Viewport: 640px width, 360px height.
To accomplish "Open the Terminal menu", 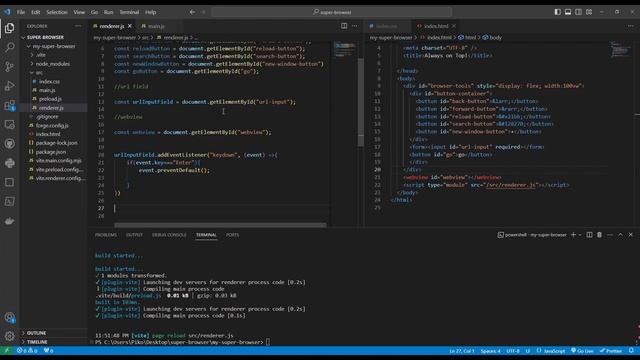I will [129, 12].
